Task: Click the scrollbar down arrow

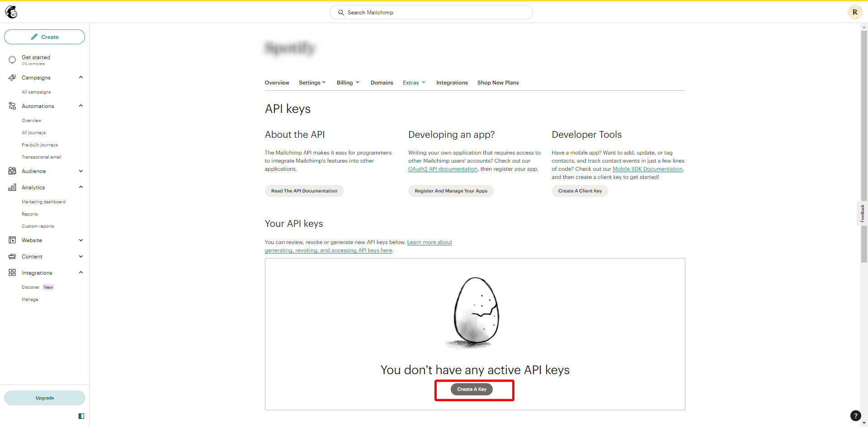Action: 864,423
